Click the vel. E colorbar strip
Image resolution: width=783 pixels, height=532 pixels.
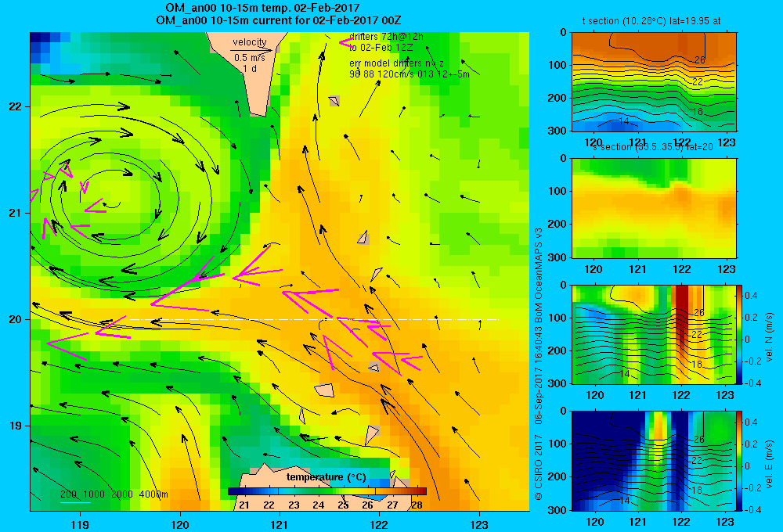740,461
